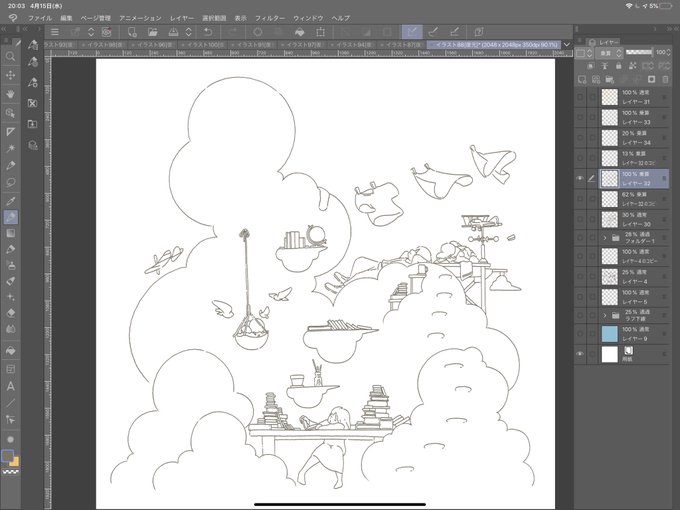
Task: Click the Lock layer padlock icon
Action: 618,66
